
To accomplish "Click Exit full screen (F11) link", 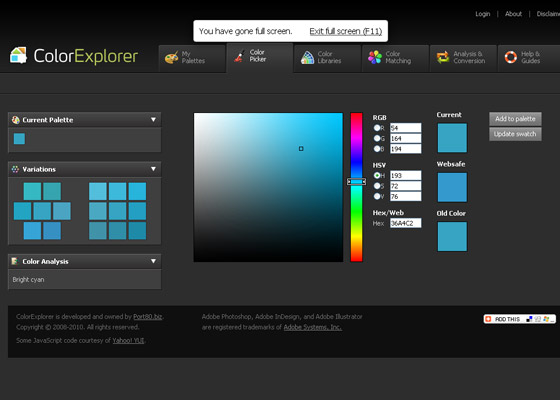I will coord(345,31).
